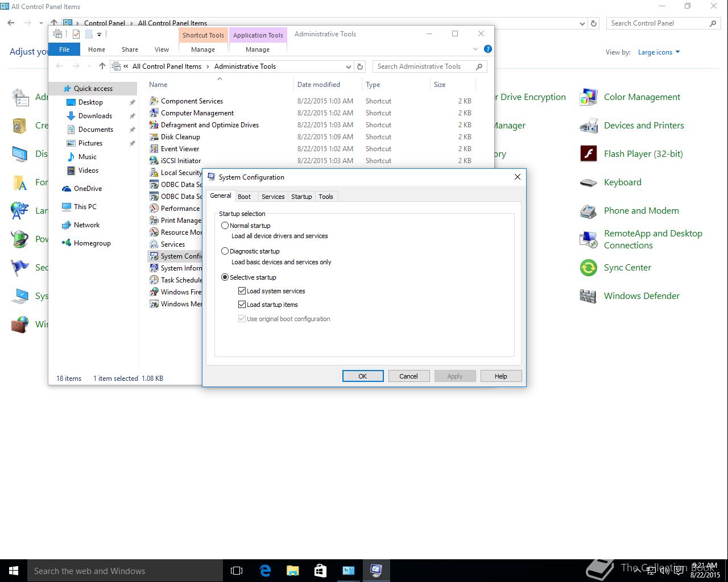Switch to the Boot tab
The height and width of the screenshot is (582, 728).
(244, 197)
